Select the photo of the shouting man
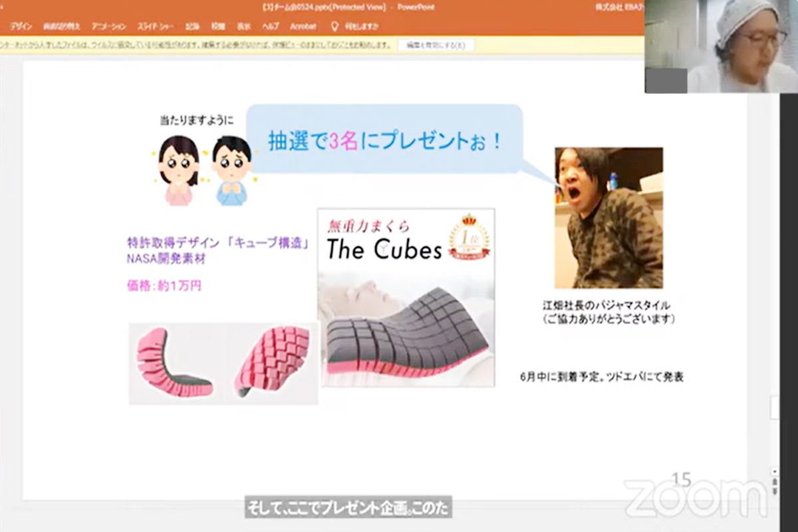Viewport: 798px width, 532px height. [608, 217]
